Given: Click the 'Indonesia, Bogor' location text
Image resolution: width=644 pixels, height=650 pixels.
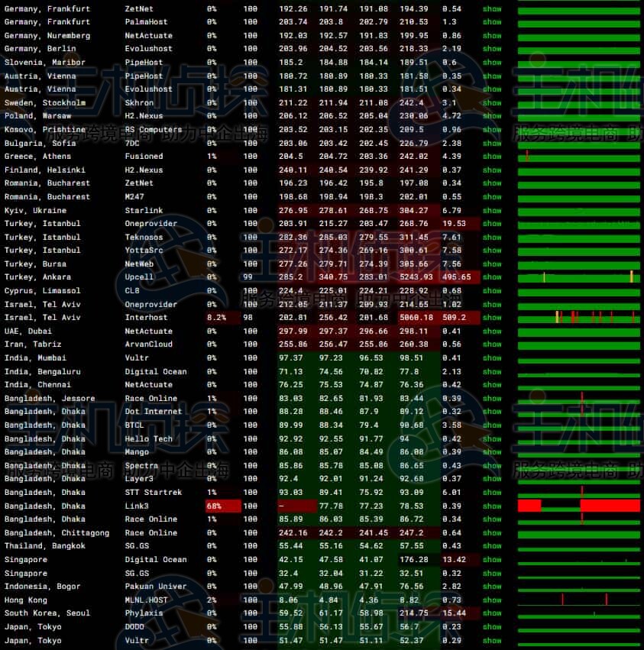Looking at the screenshot, I should coord(42,587).
